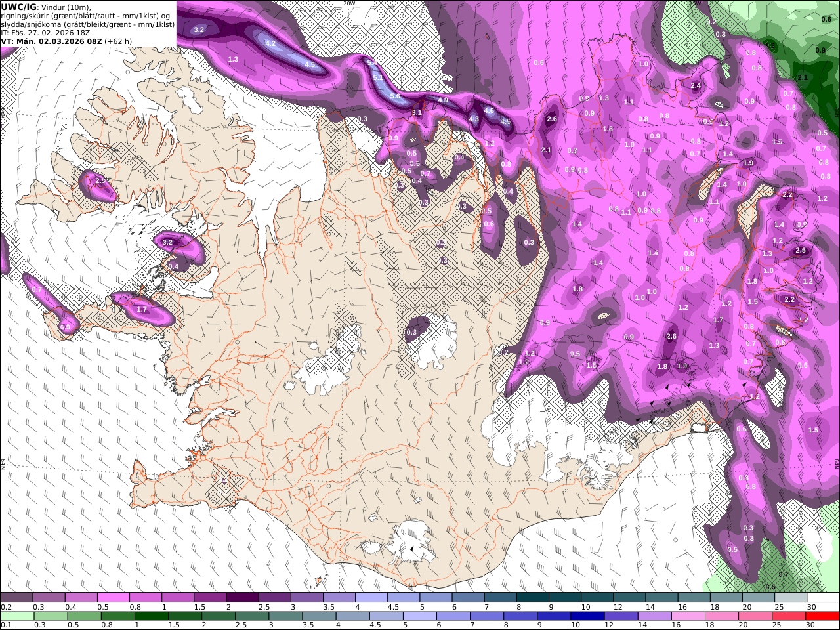
Task: Pick the deep blue 10–12 swatch in lower scale
Action: point(586,616)
